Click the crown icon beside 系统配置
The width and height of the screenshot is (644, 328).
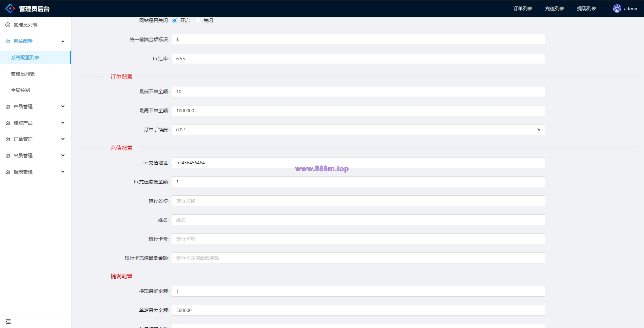click(8, 41)
